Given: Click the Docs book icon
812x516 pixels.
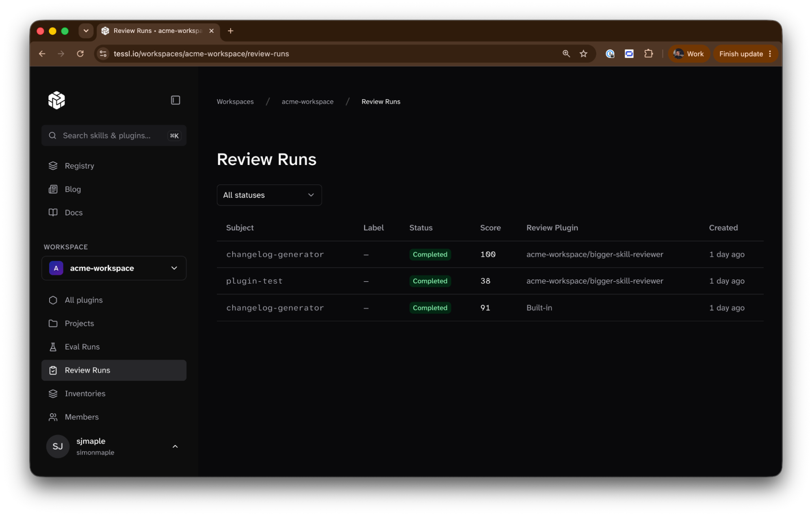Looking at the screenshot, I should coord(53,212).
